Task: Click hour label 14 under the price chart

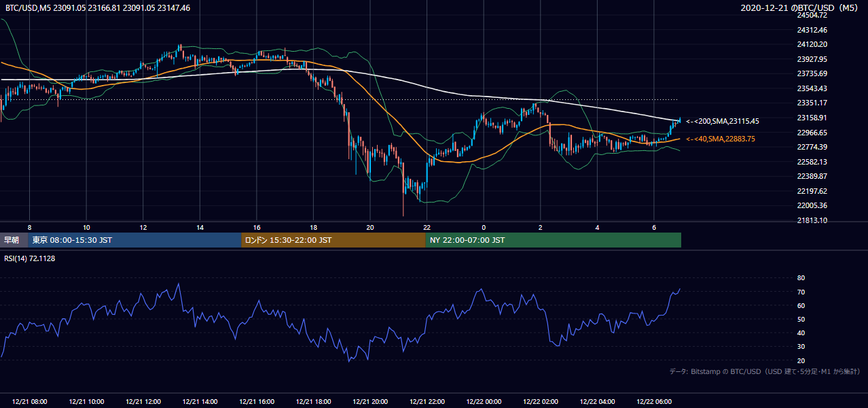Action: pyautogui.click(x=200, y=227)
